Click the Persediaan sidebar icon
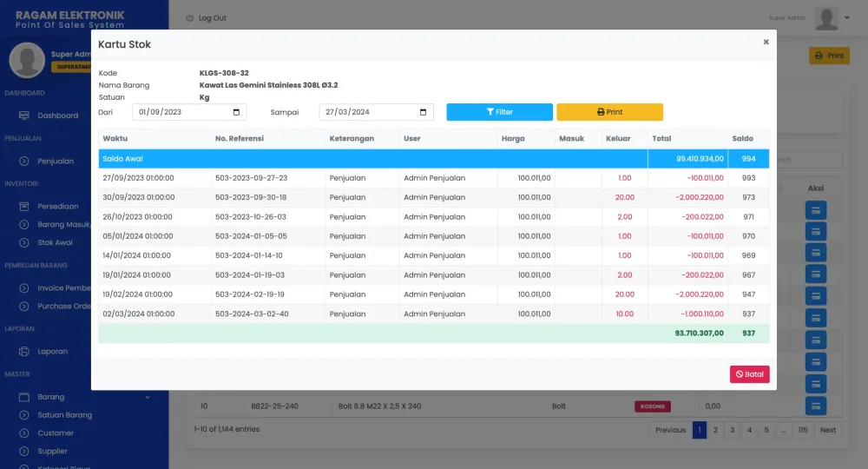 tap(23, 207)
